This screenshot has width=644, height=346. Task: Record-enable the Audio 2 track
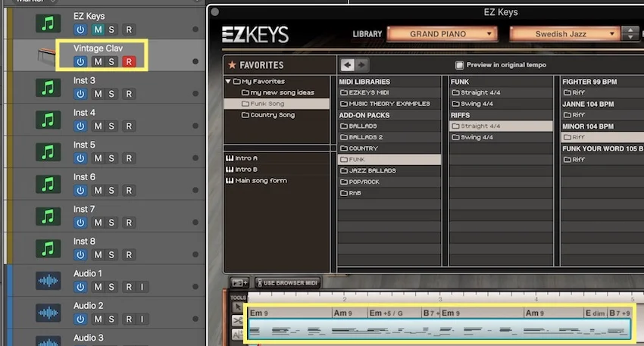coord(129,319)
